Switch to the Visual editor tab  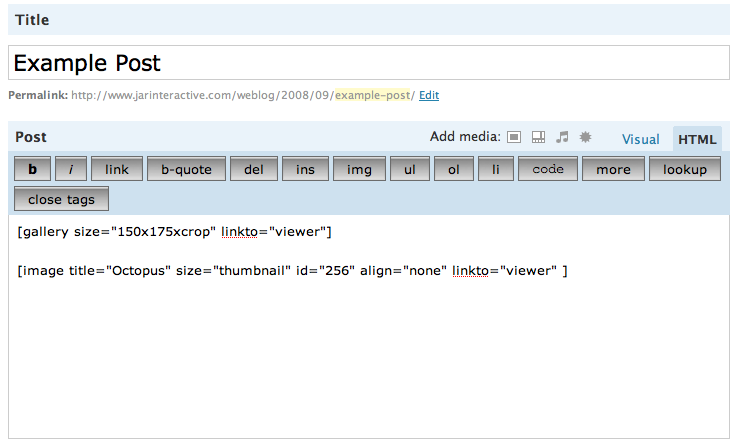641,139
